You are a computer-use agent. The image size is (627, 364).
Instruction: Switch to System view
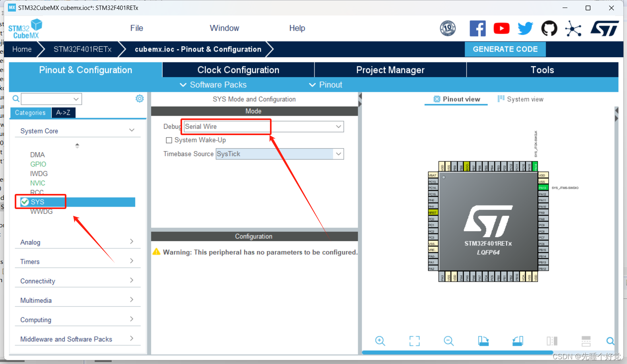coord(520,99)
